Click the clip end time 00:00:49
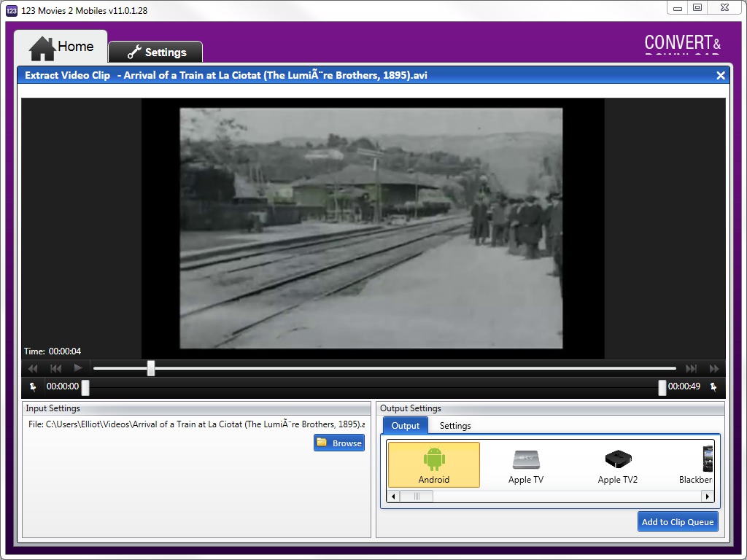The height and width of the screenshot is (560, 747). pyautogui.click(x=684, y=386)
